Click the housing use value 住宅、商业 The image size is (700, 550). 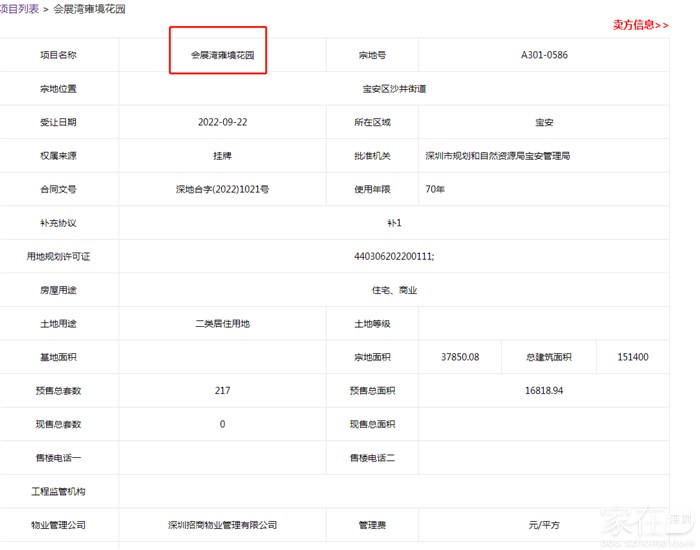coord(394,290)
